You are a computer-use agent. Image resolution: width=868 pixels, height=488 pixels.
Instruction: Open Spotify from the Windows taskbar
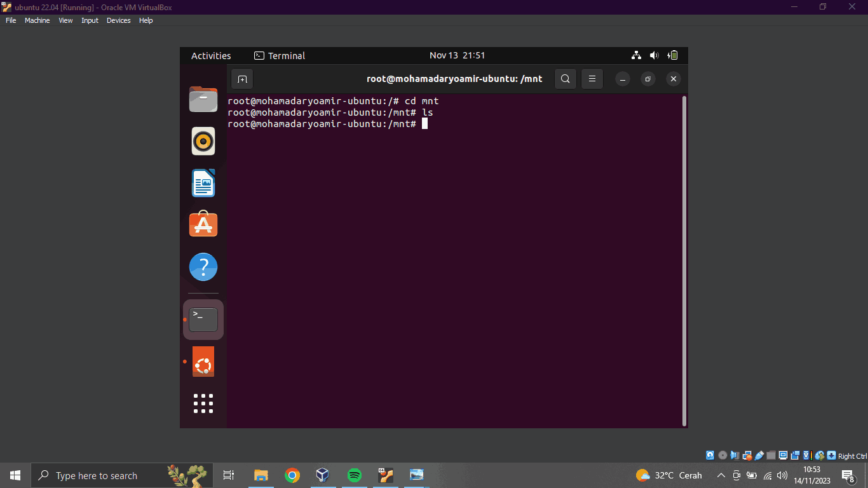point(355,475)
